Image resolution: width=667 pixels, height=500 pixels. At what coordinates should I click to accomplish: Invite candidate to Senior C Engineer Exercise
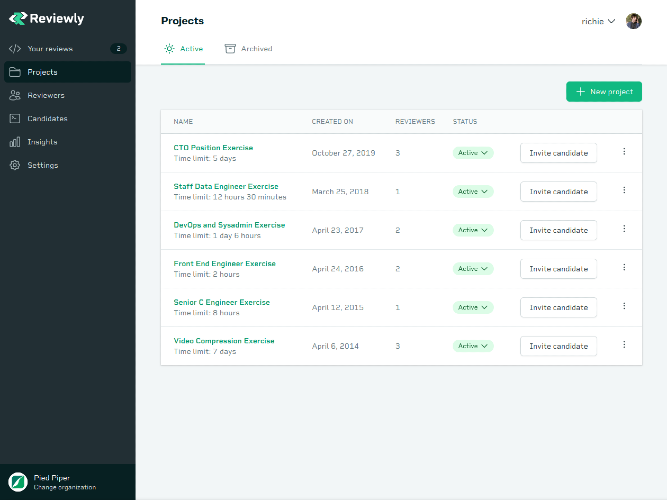(x=558, y=307)
